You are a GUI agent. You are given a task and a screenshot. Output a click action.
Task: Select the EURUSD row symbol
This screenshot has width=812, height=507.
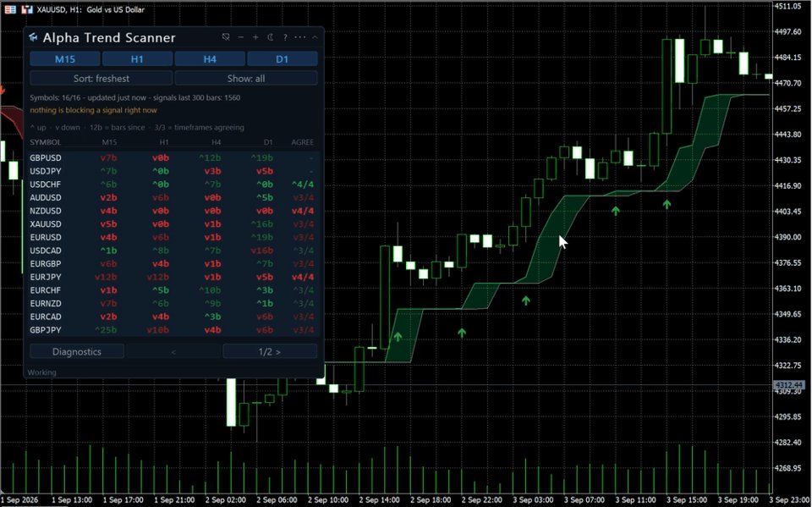(x=46, y=238)
